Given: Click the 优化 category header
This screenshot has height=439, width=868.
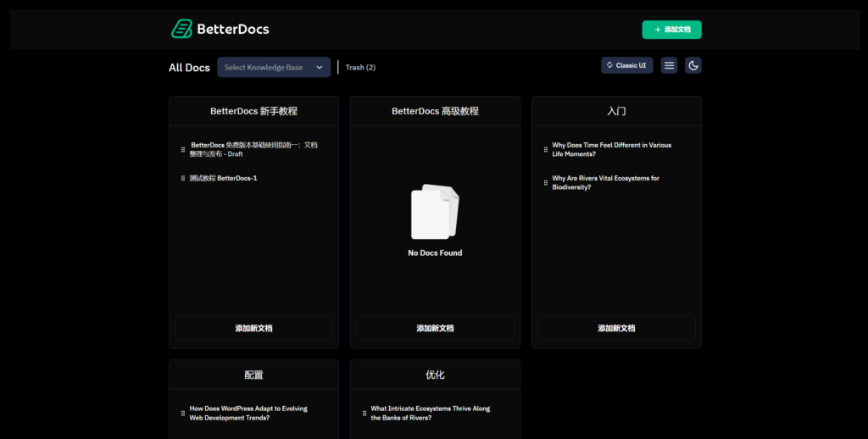Looking at the screenshot, I should [435, 375].
